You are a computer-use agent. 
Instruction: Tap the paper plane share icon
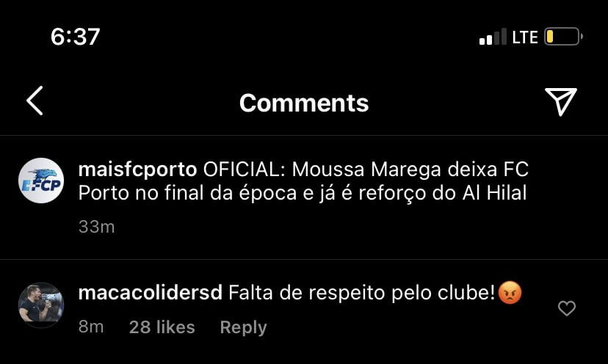pos(561,101)
